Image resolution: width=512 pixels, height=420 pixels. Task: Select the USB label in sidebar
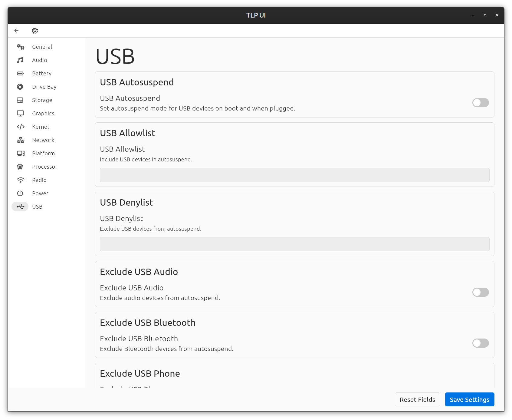pos(37,207)
